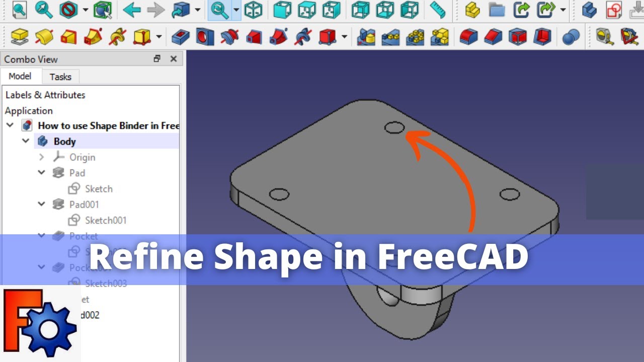644x362 pixels.
Task: Select the Hole tool icon
Action: [x=205, y=36]
